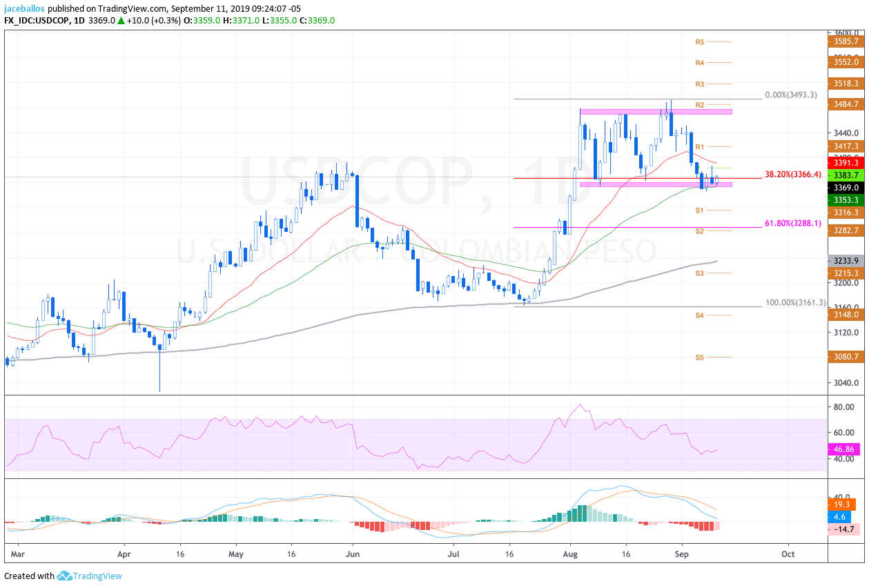Click the Mar date axis label
The image size is (869, 588).
click(x=19, y=553)
